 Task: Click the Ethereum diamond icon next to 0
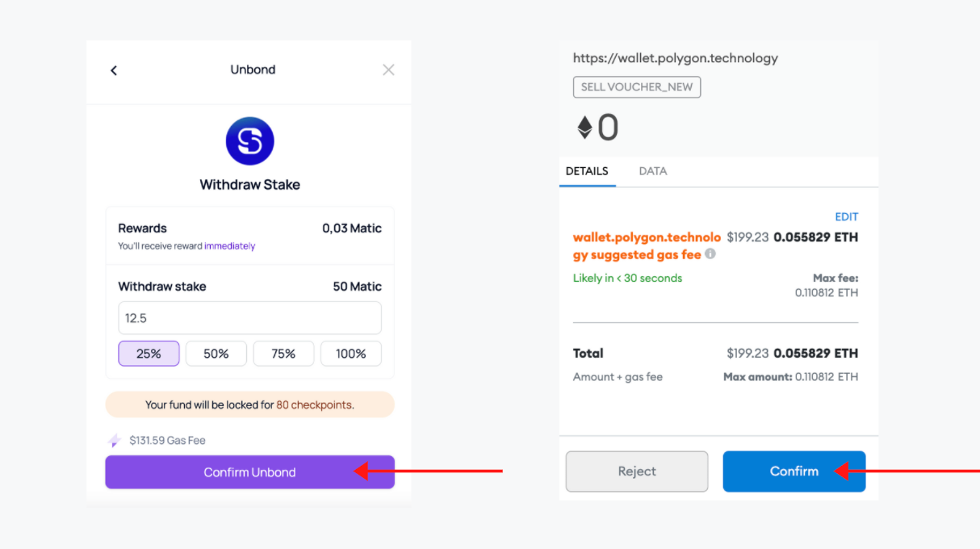coord(585,127)
